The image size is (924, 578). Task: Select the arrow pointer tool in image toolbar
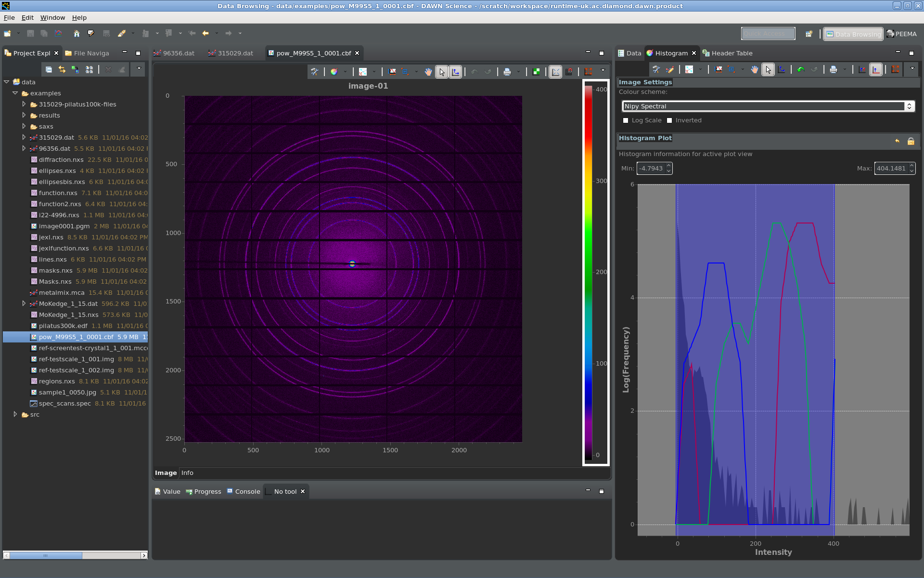point(442,72)
